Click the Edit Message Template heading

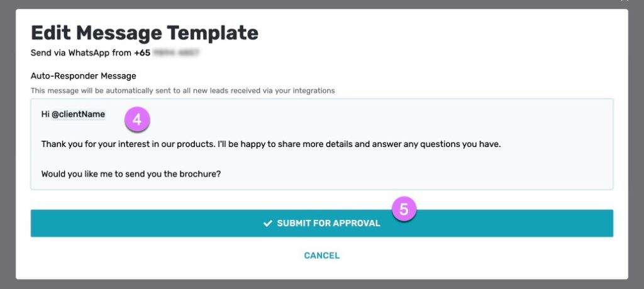pyautogui.click(x=145, y=33)
